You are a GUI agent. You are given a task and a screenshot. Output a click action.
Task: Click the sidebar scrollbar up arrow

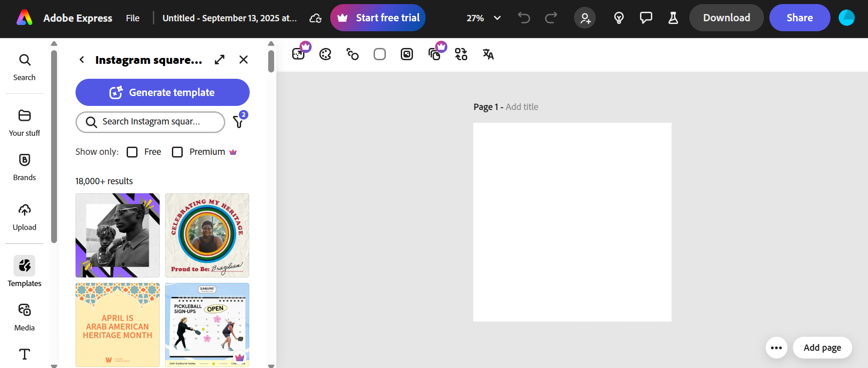coord(54,44)
